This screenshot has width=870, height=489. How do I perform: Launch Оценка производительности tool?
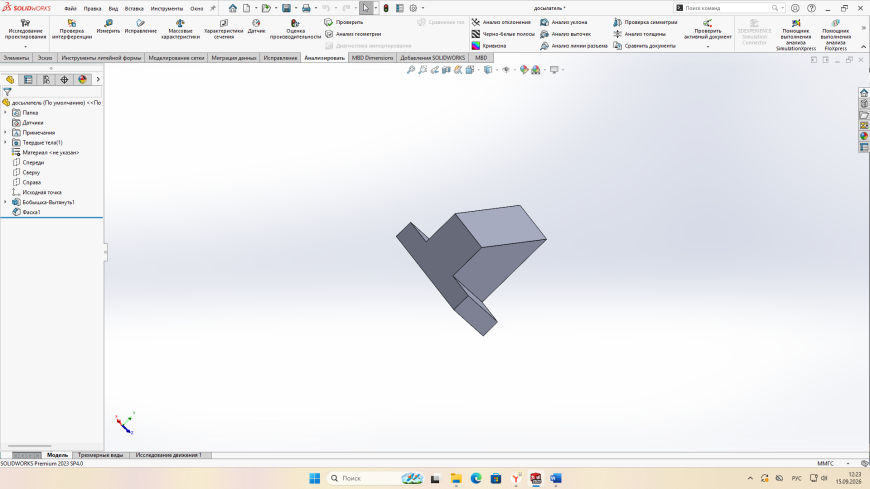295,29
